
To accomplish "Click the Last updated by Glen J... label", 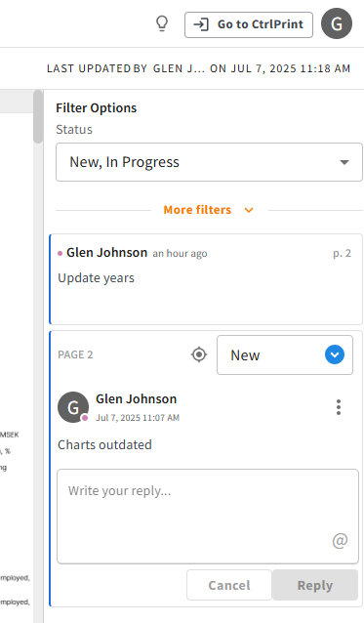I will click(198, 68).
